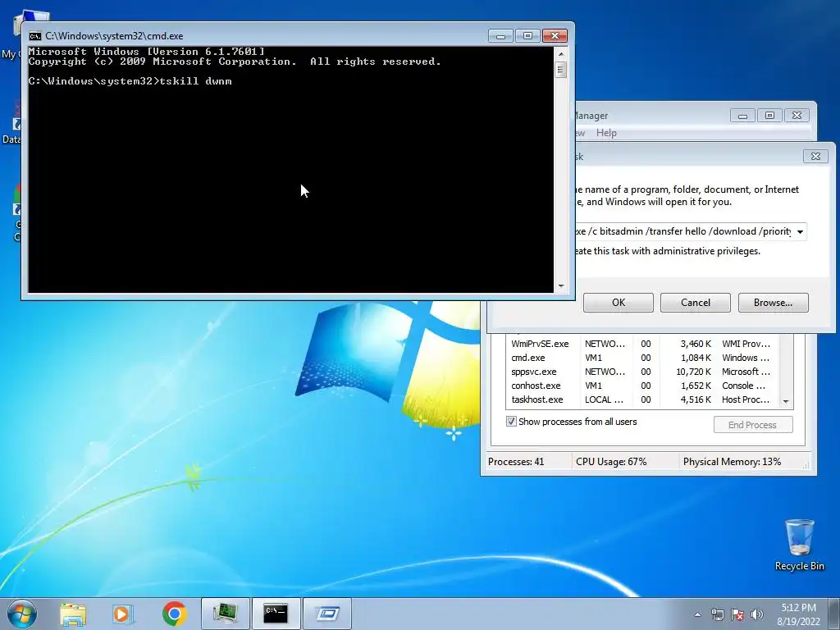Screen dimensions: 840x630
Task: Select cmd.exe in process list
Action: (641, 358)
